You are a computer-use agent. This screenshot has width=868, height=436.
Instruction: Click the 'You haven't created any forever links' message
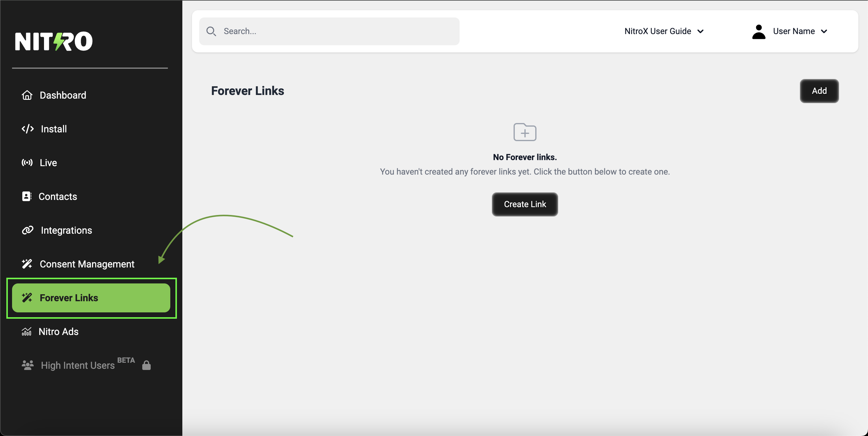click(525, 172)
